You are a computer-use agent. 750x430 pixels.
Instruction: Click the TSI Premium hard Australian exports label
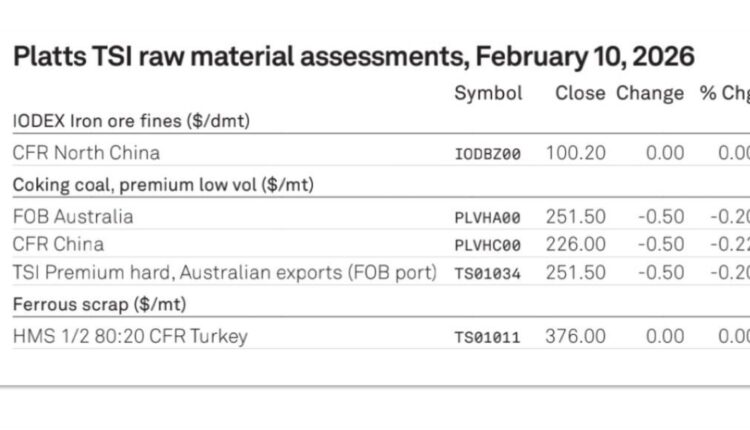[225, 272]
